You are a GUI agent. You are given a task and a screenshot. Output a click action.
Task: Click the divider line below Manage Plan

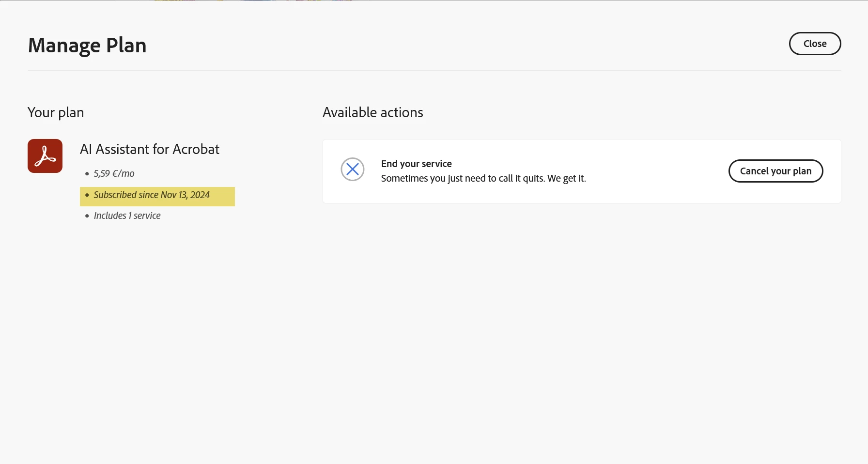click(434, 71)
